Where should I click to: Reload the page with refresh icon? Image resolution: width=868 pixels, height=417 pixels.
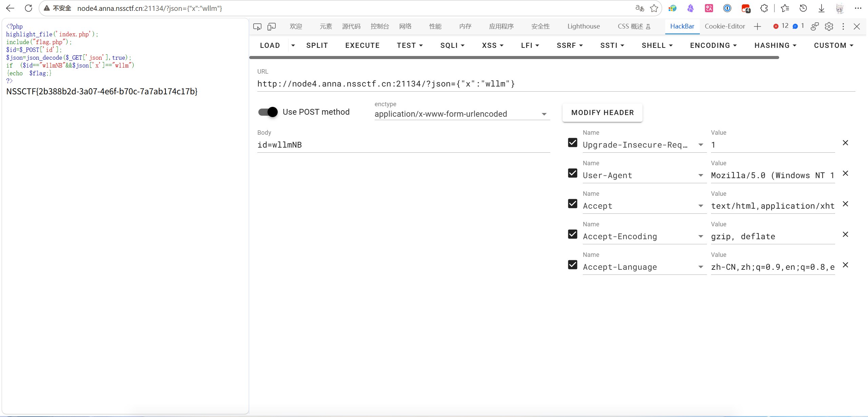coord(28,8)
